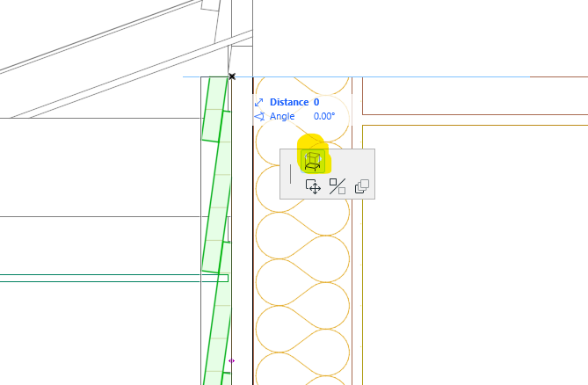
Task: Click the double-arrow icon beside Distance
Action: [258, 102]
